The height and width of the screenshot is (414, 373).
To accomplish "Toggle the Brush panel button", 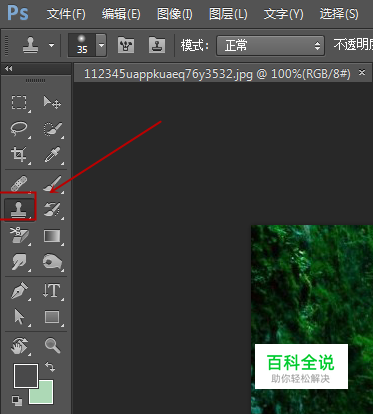I will click(x=126, y=45).
